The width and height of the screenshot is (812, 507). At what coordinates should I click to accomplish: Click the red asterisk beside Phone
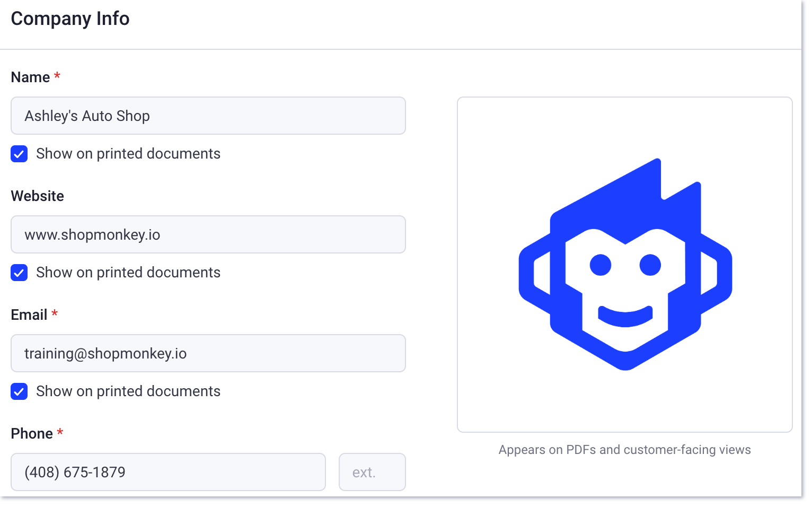click(x=60, y=432)
